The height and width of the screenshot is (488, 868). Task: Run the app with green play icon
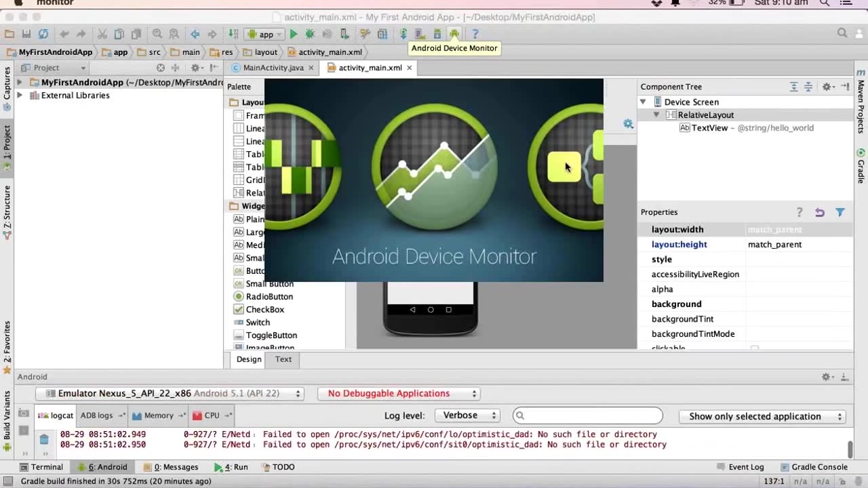point(294,34)
